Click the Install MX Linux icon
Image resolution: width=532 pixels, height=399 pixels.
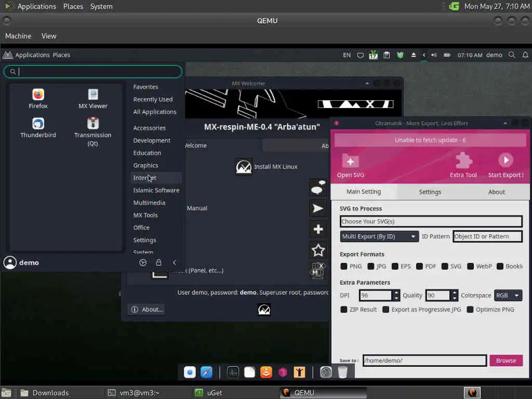[x=244, y=167]
